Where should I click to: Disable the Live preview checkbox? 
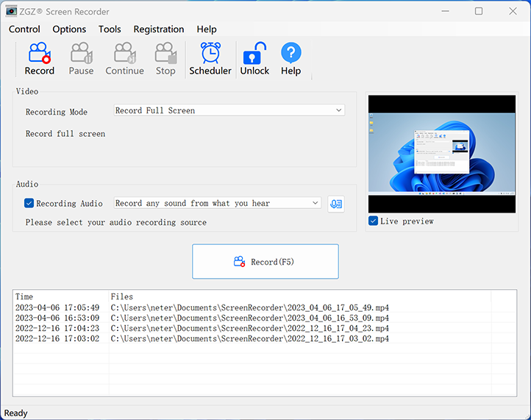click(373, 221)
